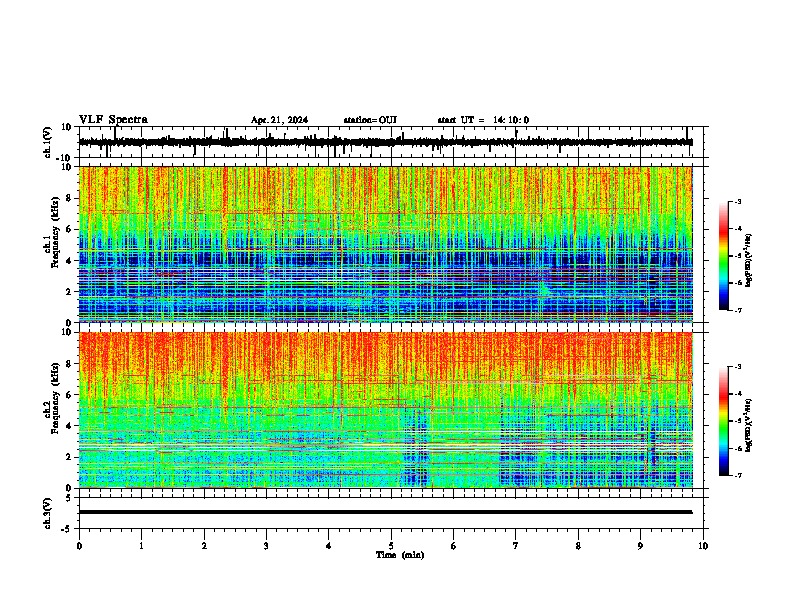Click the ch.3(V) axis label

point(48,514)
